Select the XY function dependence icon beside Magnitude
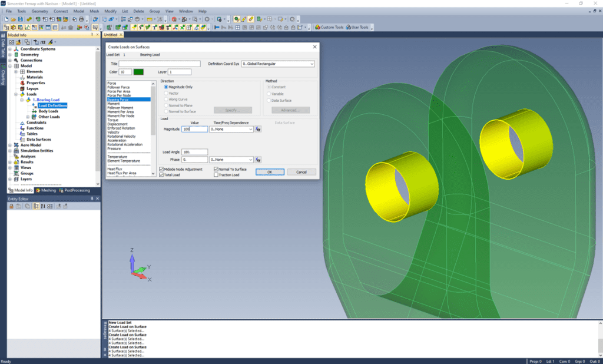This screenshot has height=364, width=603. (257, 128)
